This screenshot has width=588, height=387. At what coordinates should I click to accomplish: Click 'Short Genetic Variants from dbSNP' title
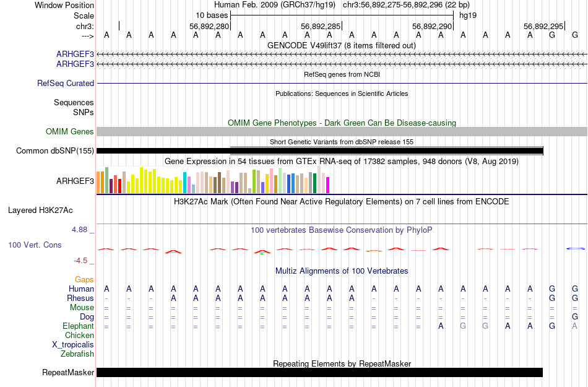pos(341,142)
